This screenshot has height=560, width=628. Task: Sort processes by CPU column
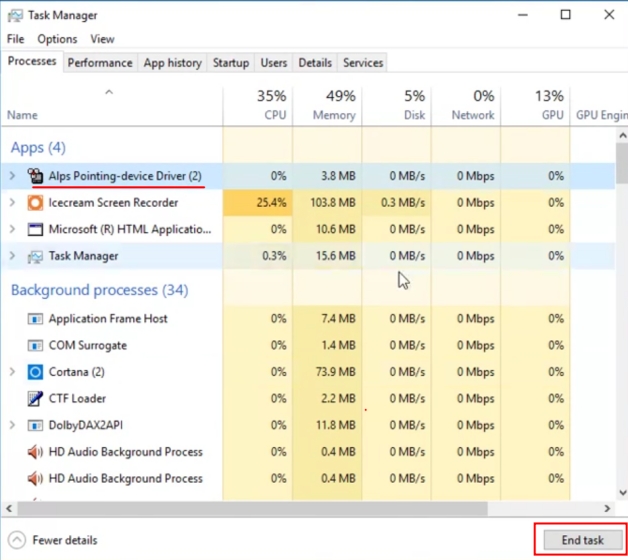point(258,106)
